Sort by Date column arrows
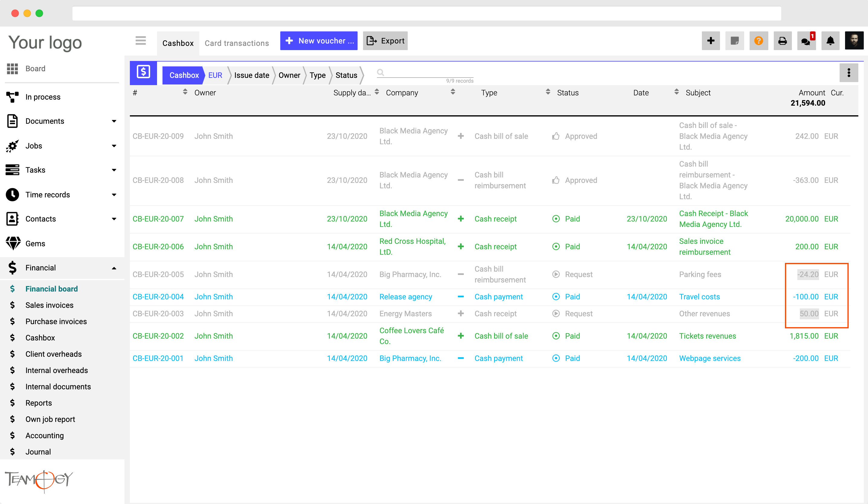Viewport: 868px width, 504px height. [x=677, y=91]
